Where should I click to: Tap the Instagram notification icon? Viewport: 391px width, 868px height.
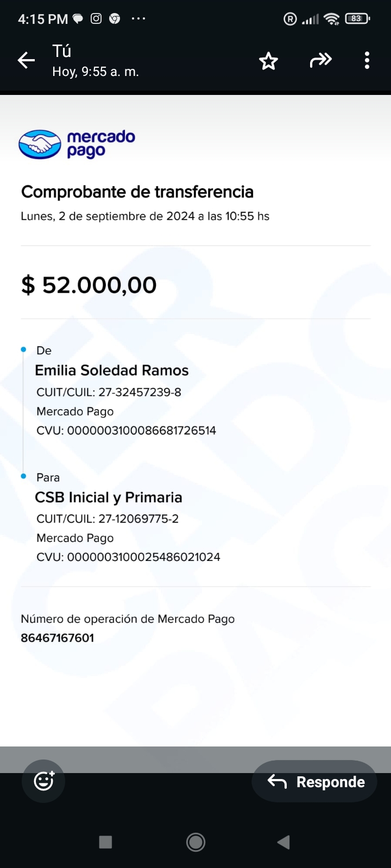tap(96, 19)
